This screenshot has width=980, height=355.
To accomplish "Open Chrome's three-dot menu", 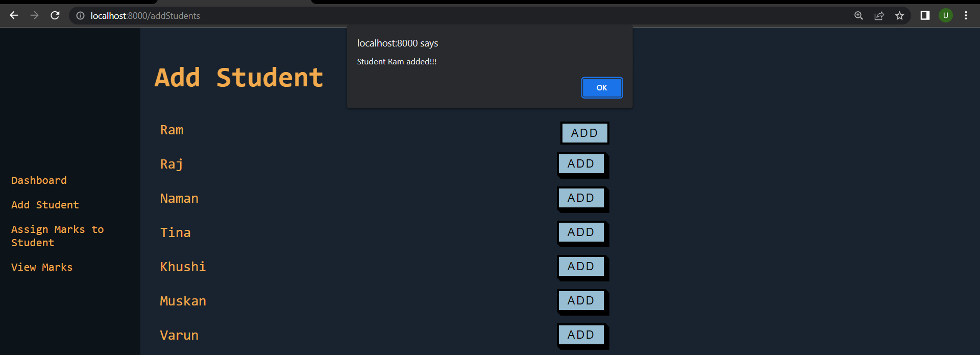I will click(x=966, y=16).
